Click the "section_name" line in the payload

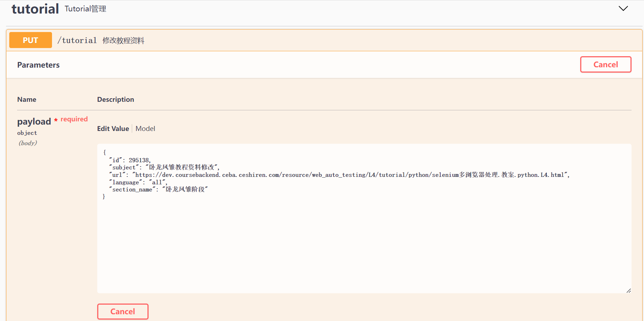coord(159,189)
